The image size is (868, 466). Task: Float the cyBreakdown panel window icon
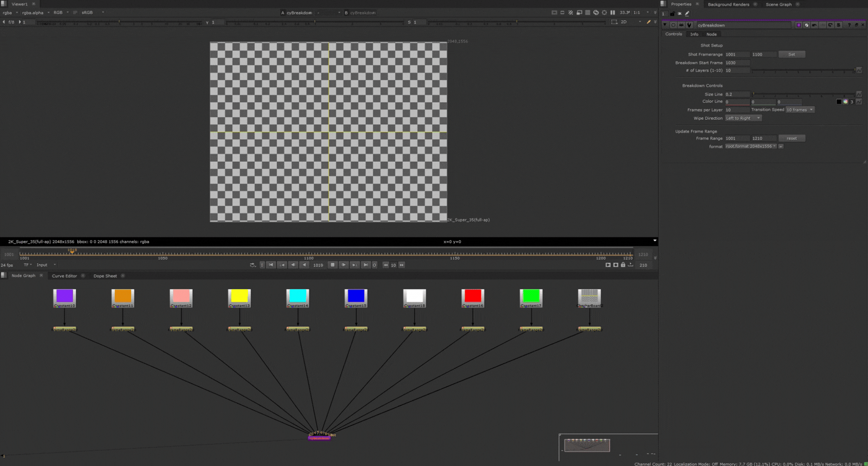pos(856,25)
